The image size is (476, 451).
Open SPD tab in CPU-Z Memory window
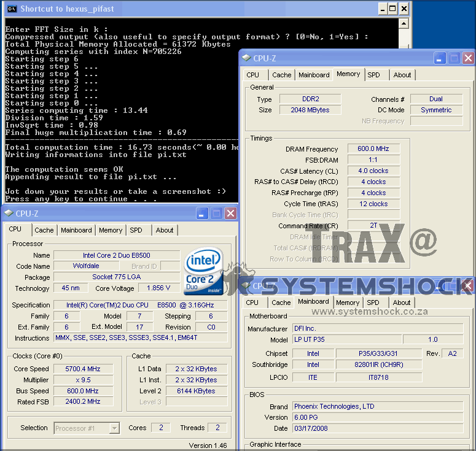(373, 75)
